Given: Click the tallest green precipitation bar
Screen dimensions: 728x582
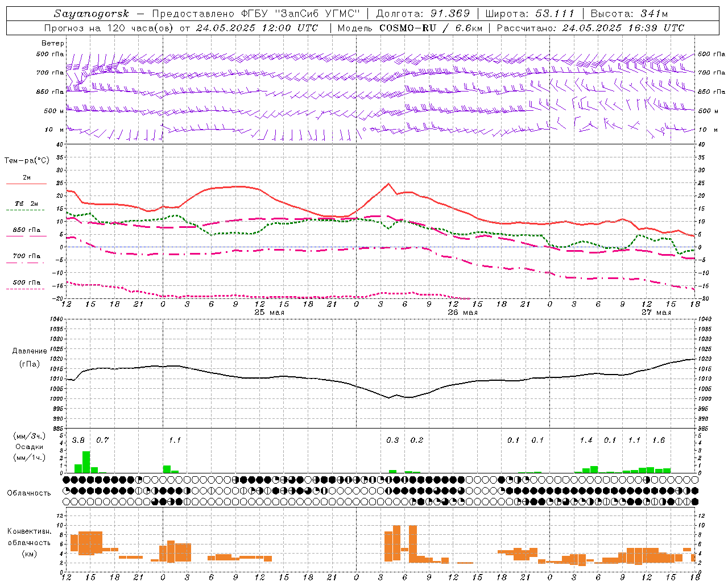Looking at the screenshot, I should click(86, 462).
